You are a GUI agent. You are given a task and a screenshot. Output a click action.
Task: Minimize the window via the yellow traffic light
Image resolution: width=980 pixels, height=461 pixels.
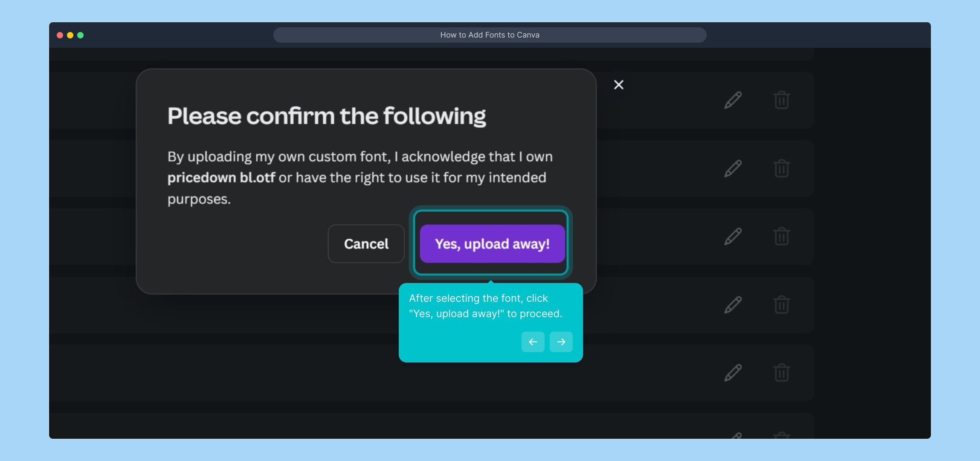pos(70,35)
